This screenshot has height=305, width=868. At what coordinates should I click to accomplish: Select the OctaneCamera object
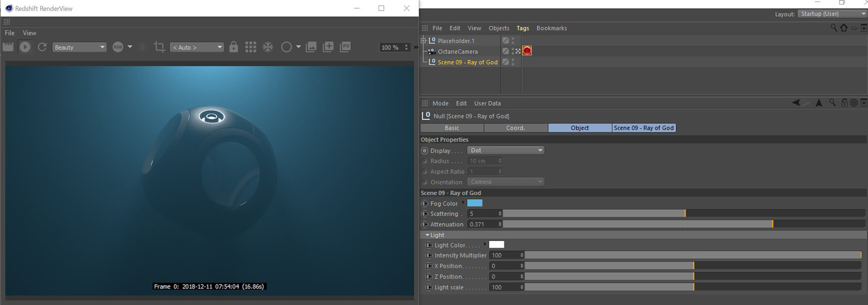pos(458,51)
